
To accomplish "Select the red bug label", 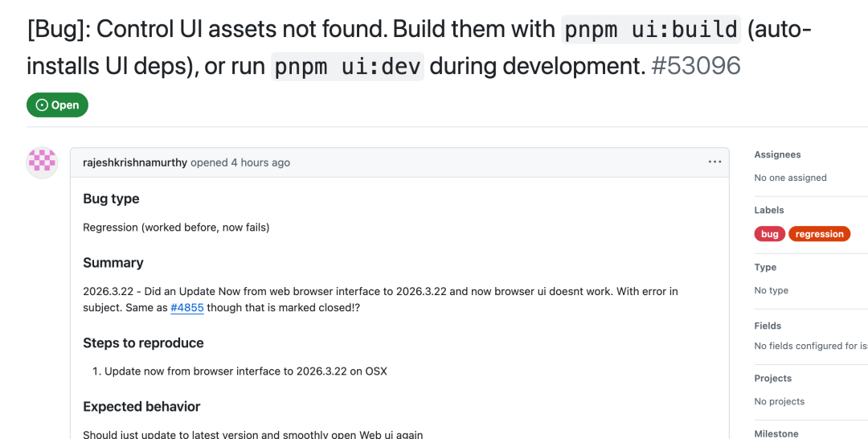I will pyautogui.click(x=769, y=234).
